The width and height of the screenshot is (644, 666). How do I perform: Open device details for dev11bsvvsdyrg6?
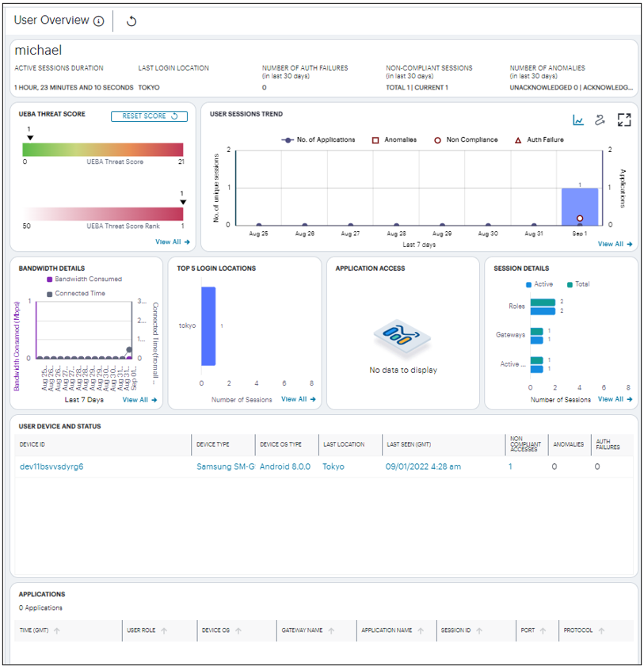52,467
